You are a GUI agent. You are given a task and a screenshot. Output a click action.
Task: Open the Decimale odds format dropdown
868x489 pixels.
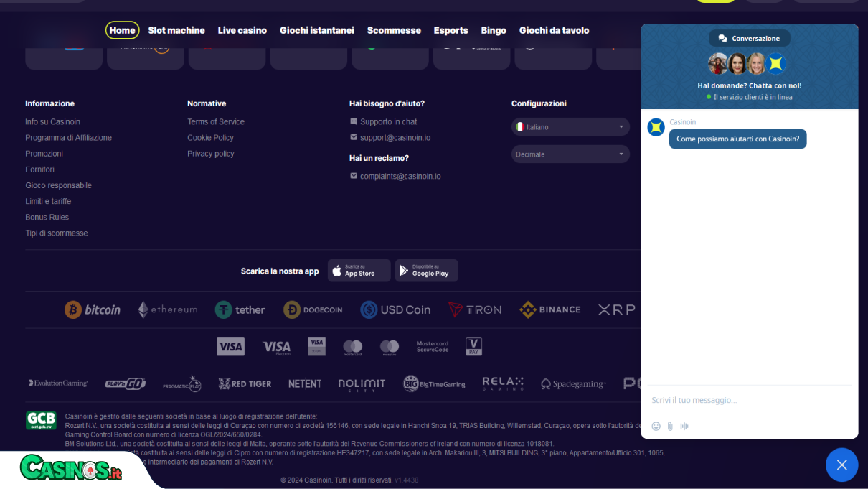[570, 154]
